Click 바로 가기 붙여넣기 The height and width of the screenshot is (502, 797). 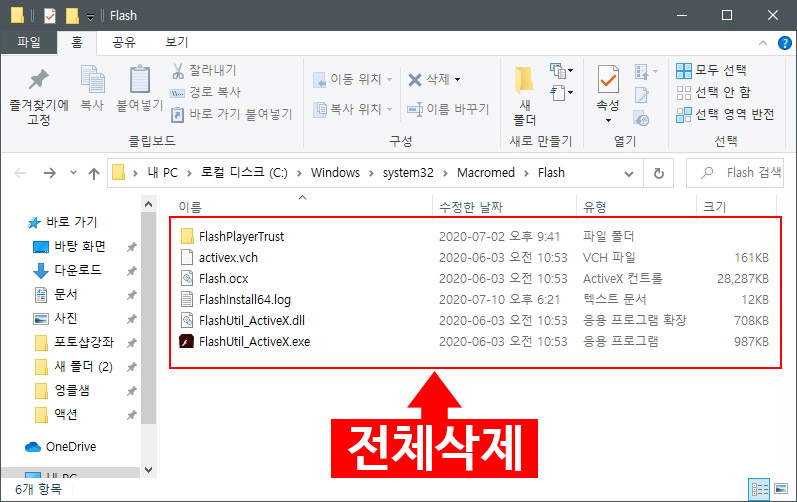(231, 114)
